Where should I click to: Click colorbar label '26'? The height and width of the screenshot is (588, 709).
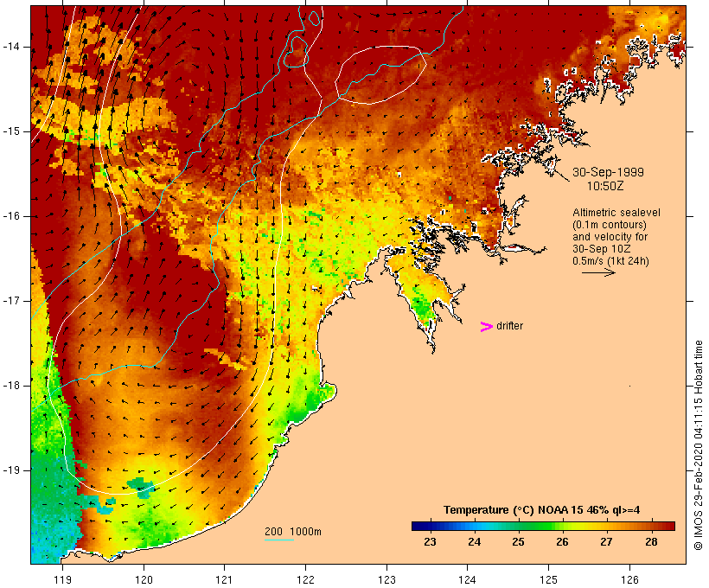(x=562, y=542)
